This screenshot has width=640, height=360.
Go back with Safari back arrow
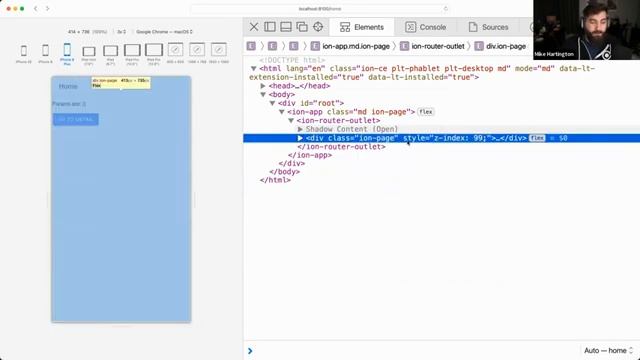coord(36,9)
